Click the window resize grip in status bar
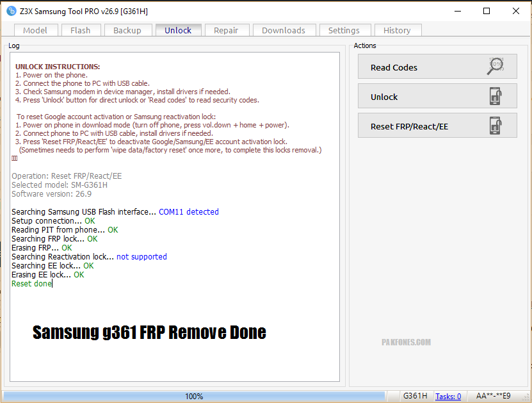Screen dimensions: 532x403 tap(526, 397)
